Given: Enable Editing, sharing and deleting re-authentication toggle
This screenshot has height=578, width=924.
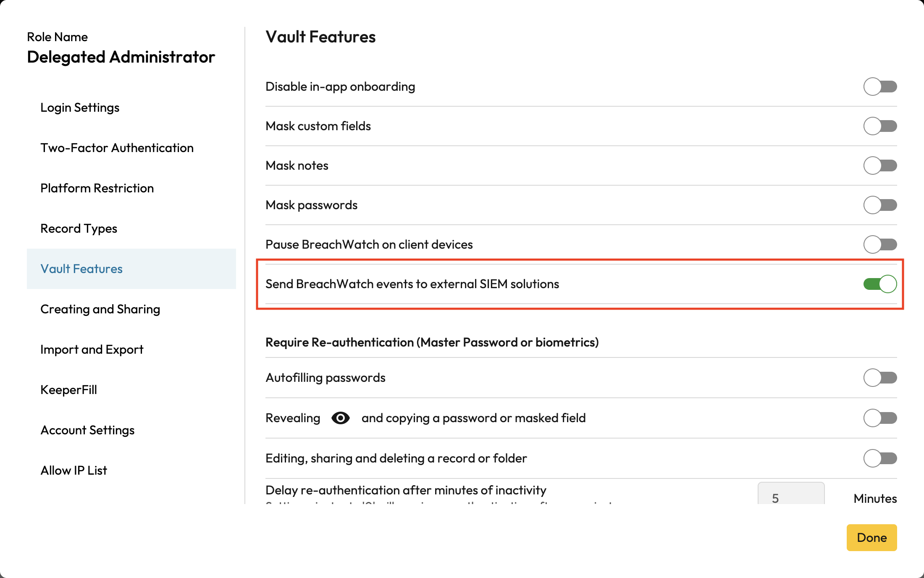Looking at the screenshot, I should point(880,458).
